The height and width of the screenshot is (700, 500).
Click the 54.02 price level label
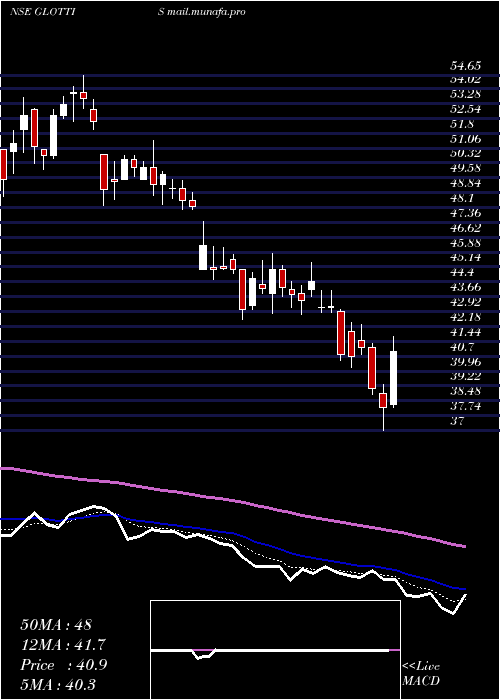point(465,79)
